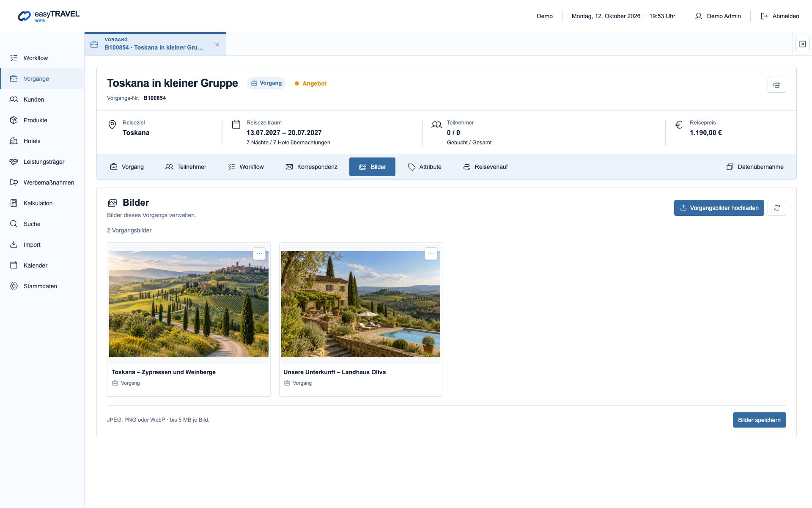The width and height of the screenshot is (812, 508).
Task: Close the B100854 Vorgang tab
Action: [x=217, y=45]
